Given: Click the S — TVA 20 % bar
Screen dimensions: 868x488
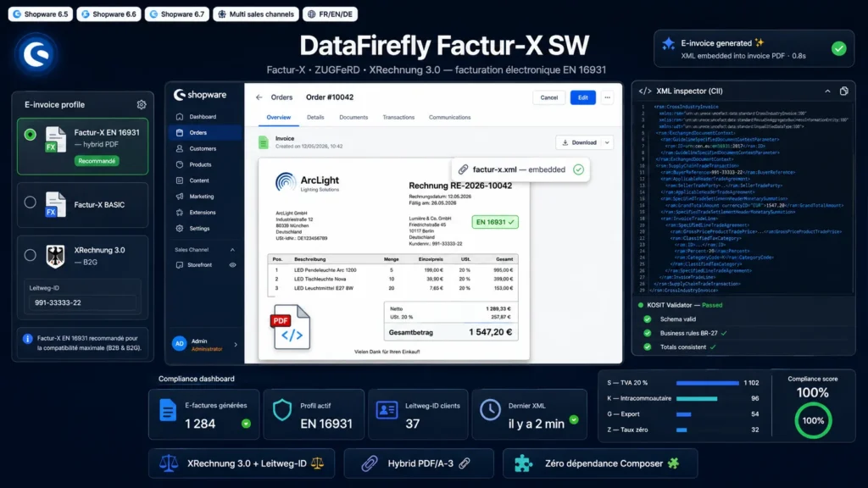Looking at the screenshot, I should click(x=708, y=383).
